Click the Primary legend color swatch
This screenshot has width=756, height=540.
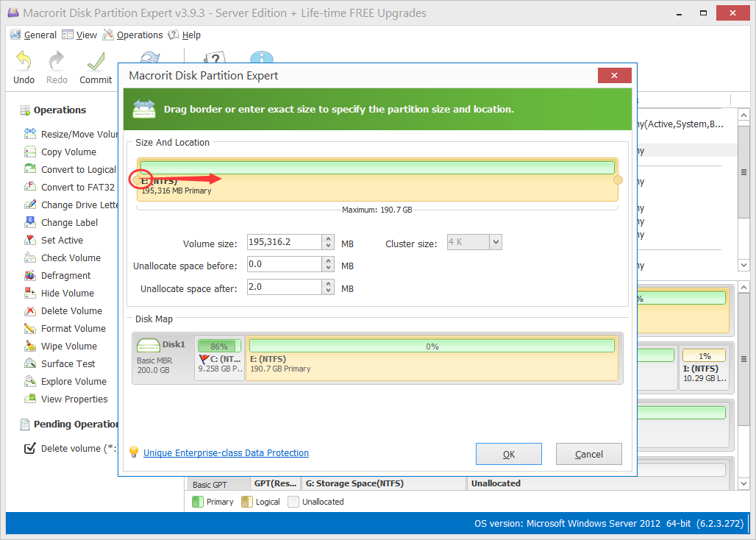tap(198, 502)
